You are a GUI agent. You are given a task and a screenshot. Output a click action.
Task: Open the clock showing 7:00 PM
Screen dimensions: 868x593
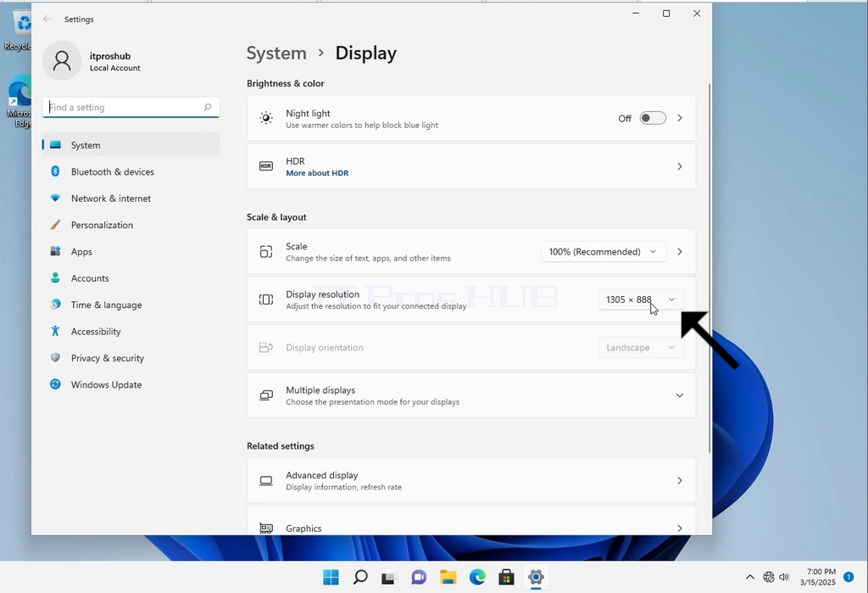[x=818, y=577]
